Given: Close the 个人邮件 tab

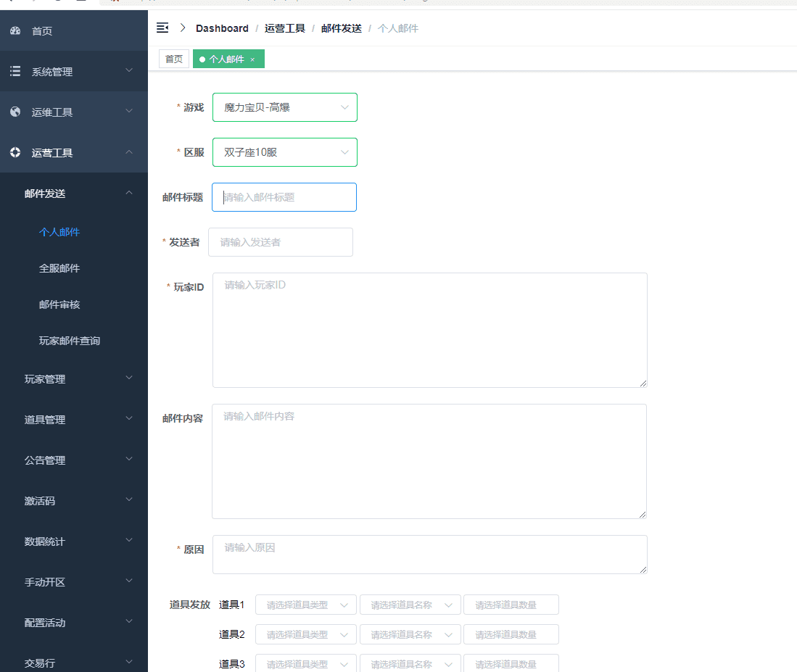Looking at the screenshot, I should pyautogui.click(x=252, y=59).
